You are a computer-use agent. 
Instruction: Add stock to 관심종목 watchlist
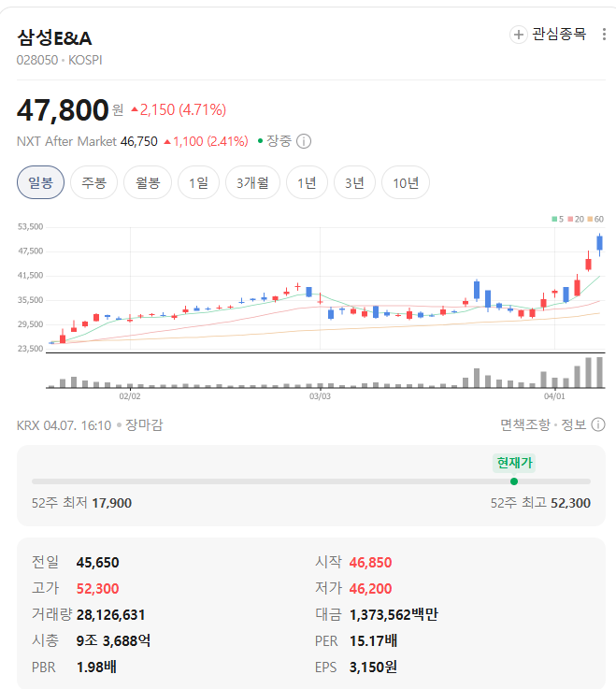pos(549,35)
